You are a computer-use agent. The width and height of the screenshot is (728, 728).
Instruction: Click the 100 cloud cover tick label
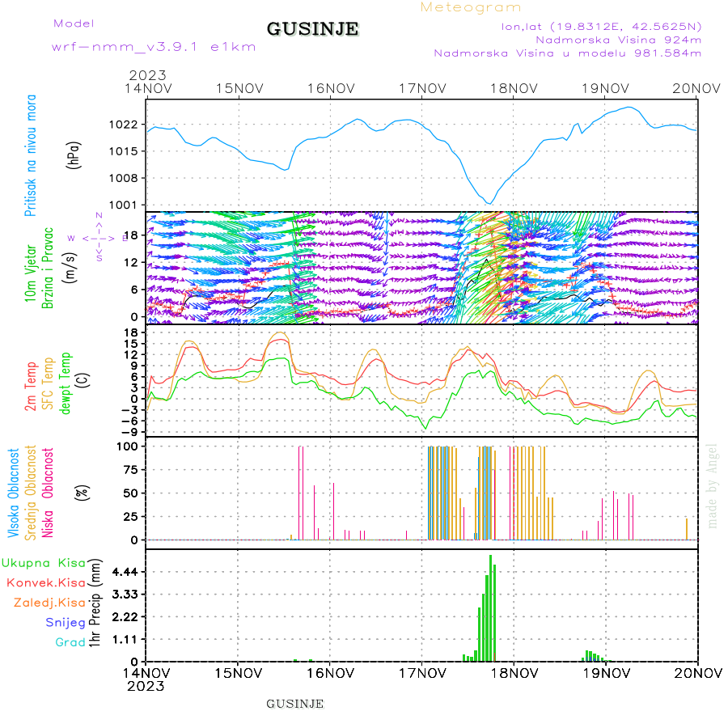click(x=127, y=447)
